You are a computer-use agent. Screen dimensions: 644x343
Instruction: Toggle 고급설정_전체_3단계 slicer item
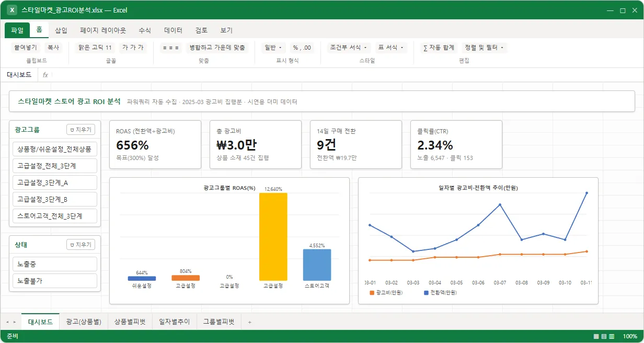click(x=55, y=166)
